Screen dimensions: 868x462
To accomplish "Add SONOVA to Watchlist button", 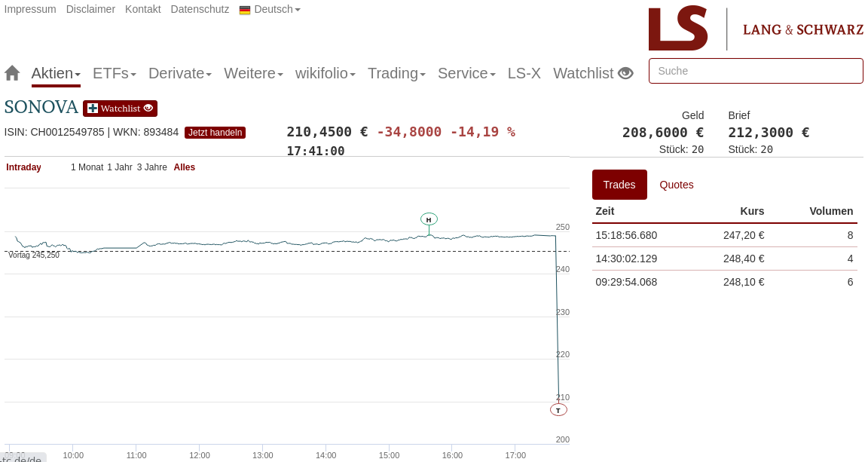I will tap(120, 109).
